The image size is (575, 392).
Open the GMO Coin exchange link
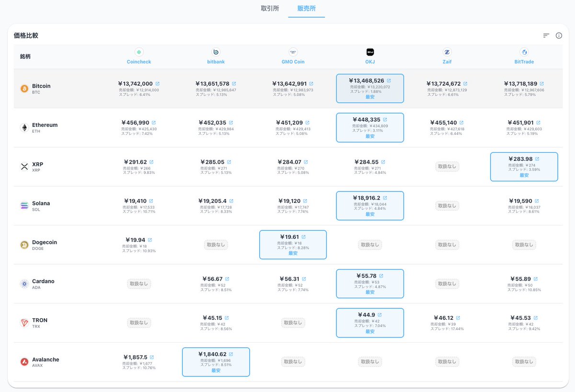(293, 62)
